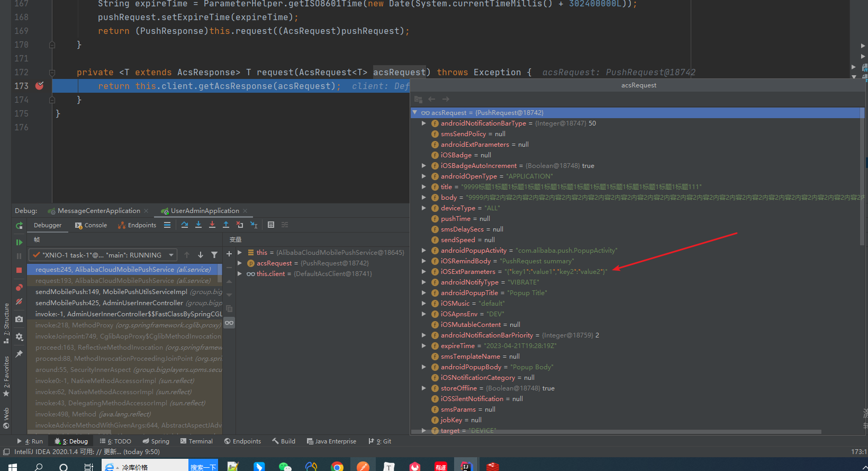The width and height of the screenshot is (868, 471).
Task: Resume program with green play icon
Action: pyautogui.click(x=19, y=242)
